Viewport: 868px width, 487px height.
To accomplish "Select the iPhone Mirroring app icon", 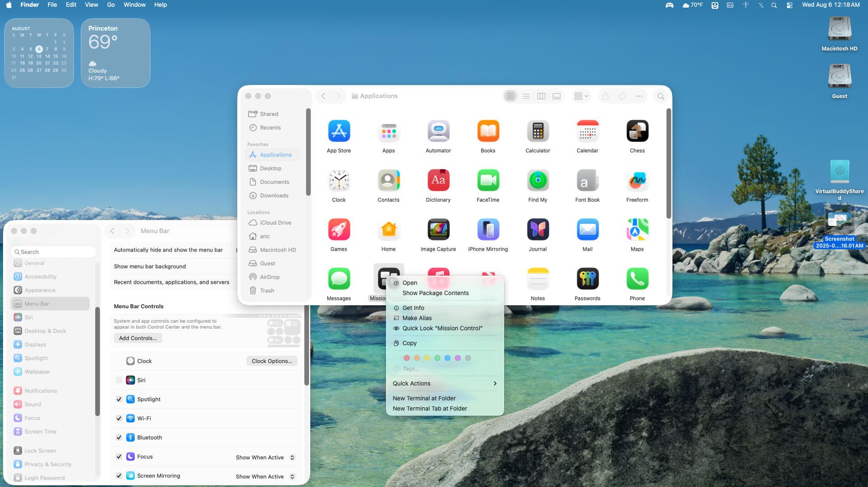I will click(488, 229).
